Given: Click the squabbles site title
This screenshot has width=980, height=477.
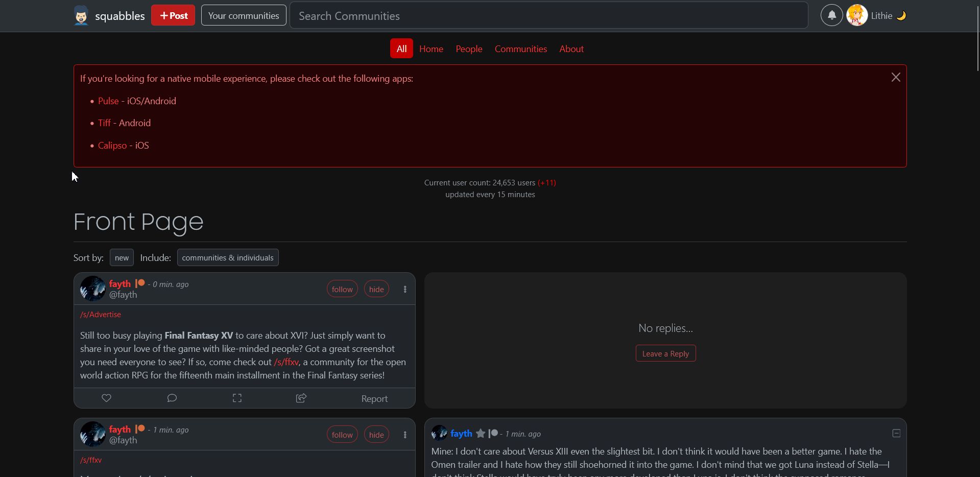Looking at the screenshot, I should [x=120, y=16].
